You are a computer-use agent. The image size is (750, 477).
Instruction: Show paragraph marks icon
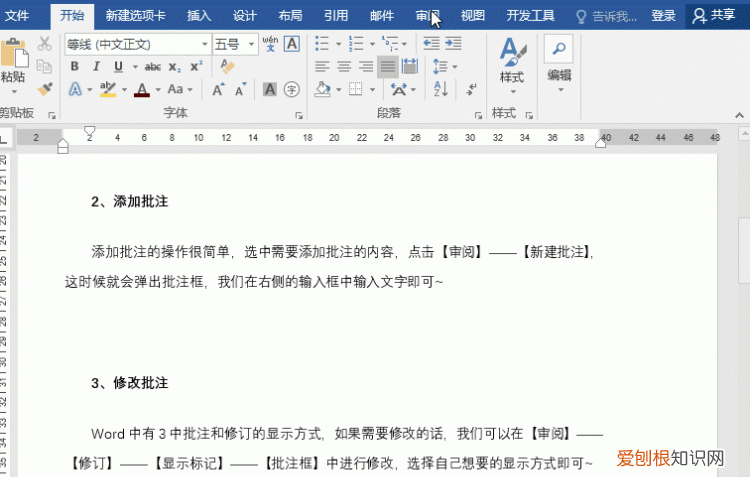471,89
